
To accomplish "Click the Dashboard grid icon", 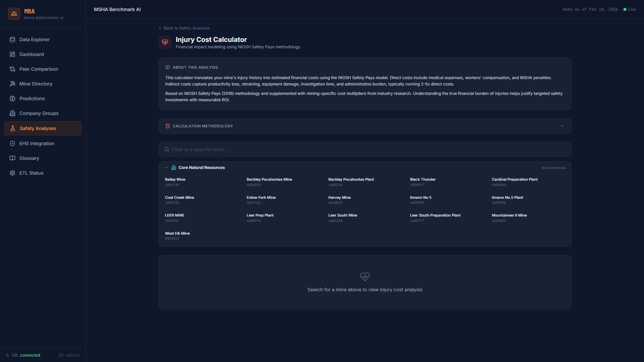I will click(x=12, y=54).
